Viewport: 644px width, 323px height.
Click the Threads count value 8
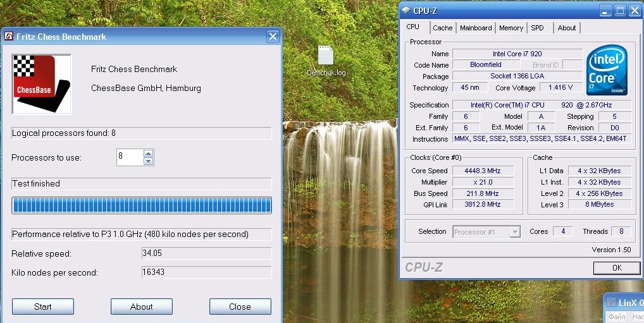pyautogui.click(x=621, y=231)
